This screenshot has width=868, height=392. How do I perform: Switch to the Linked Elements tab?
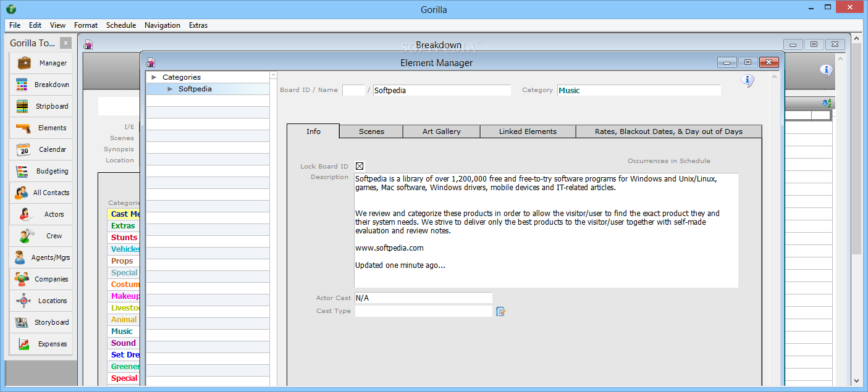click(528, 131)
